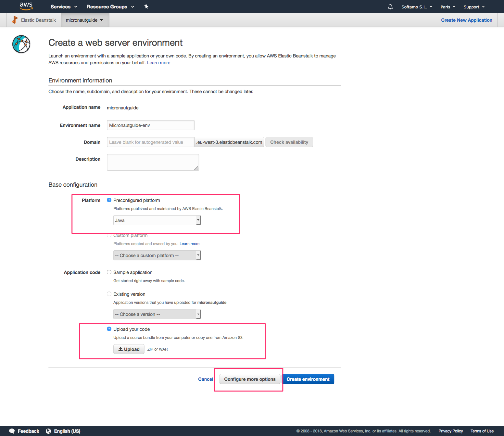Click the Upload button for source bundle
Screen dimensions: 504x436
point(129,349)
